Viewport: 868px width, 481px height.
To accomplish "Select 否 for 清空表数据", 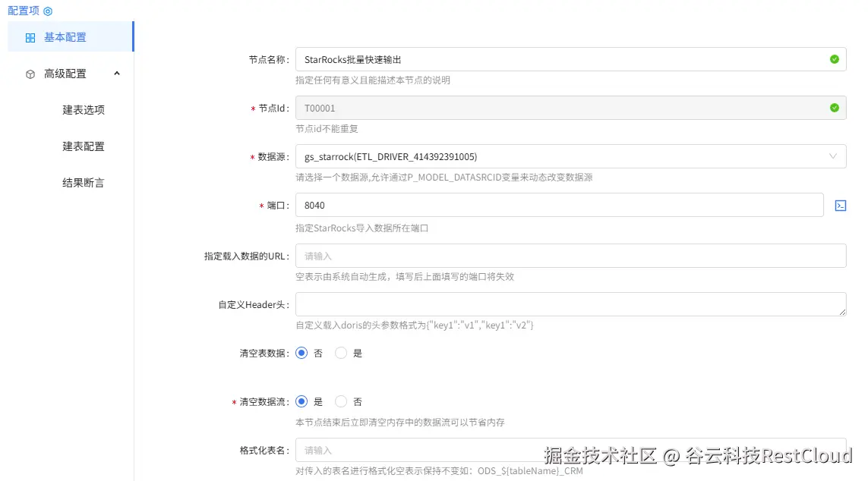I will 301,353.
